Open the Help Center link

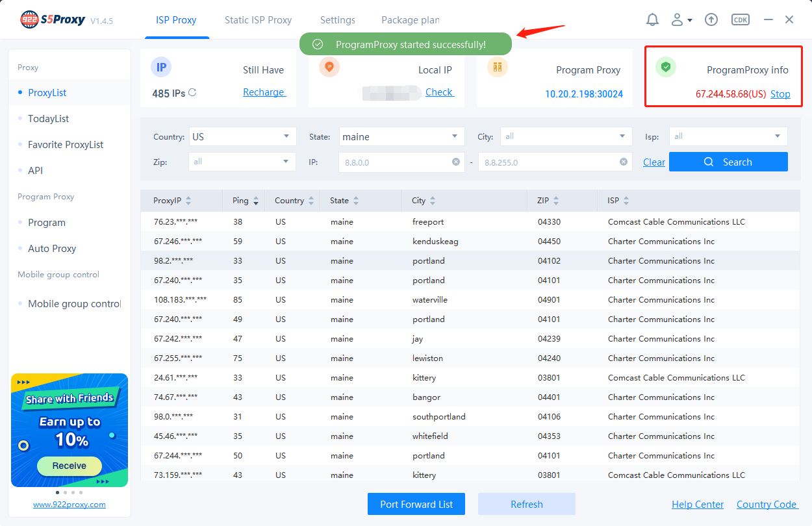click(698, 505)
